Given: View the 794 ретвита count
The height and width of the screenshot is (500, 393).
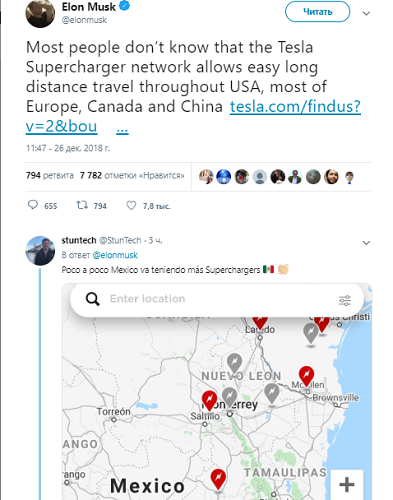Looking at the screenshot, I should [x=50, y=175].
